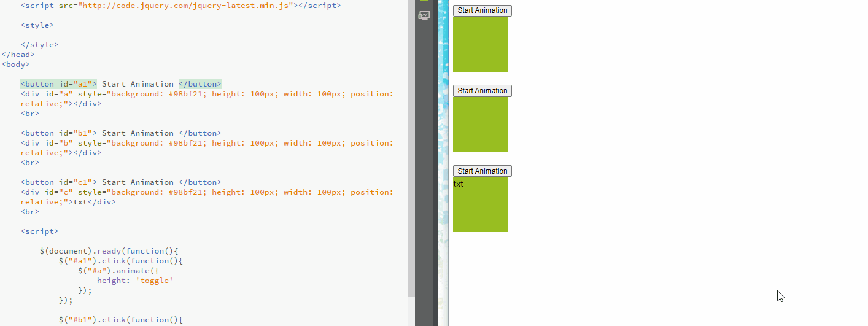868x326 pixels.
Task: Click the height: 'toggle' code line
Action: point(135,281)
